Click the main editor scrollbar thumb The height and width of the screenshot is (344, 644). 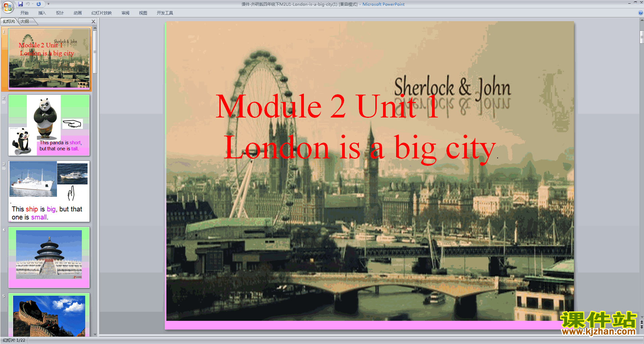[642, 37]
